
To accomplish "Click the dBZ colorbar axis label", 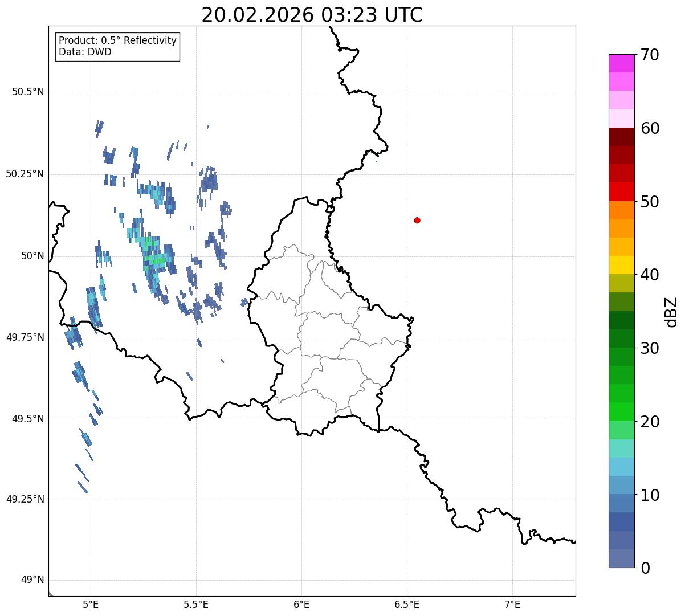I will point(671,312).
